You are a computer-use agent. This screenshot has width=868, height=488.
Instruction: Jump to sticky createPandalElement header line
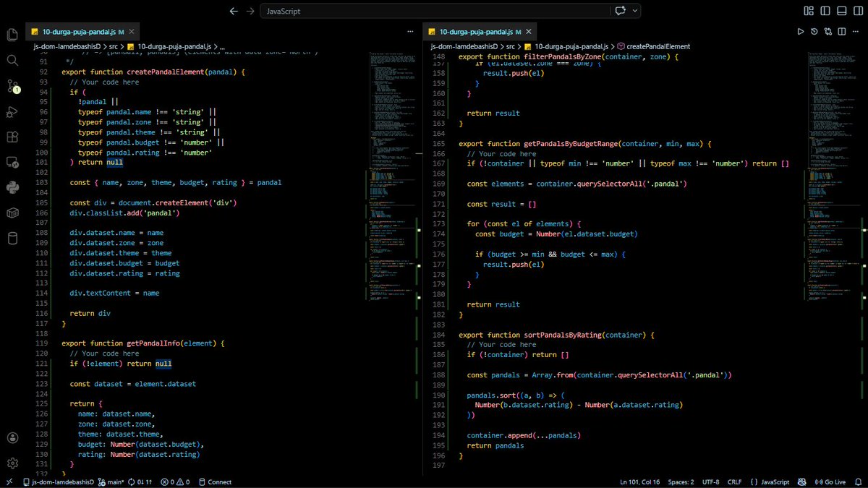click(153, 72)
